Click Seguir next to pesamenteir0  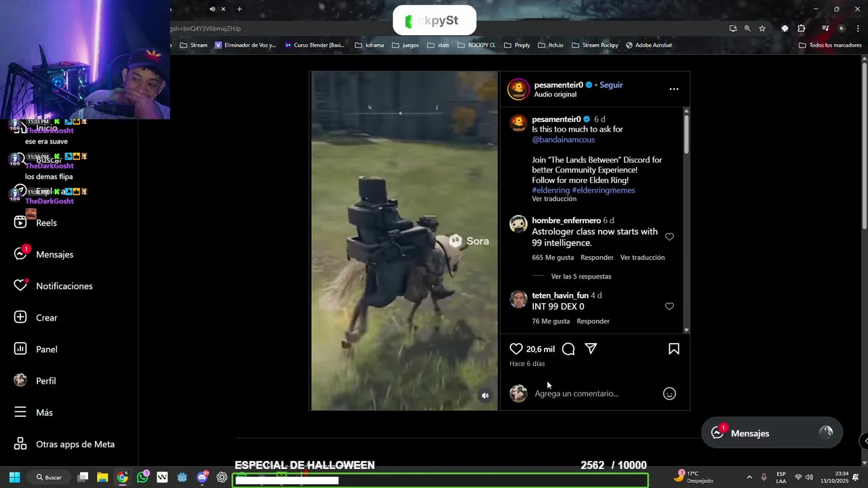click(611, 85)
